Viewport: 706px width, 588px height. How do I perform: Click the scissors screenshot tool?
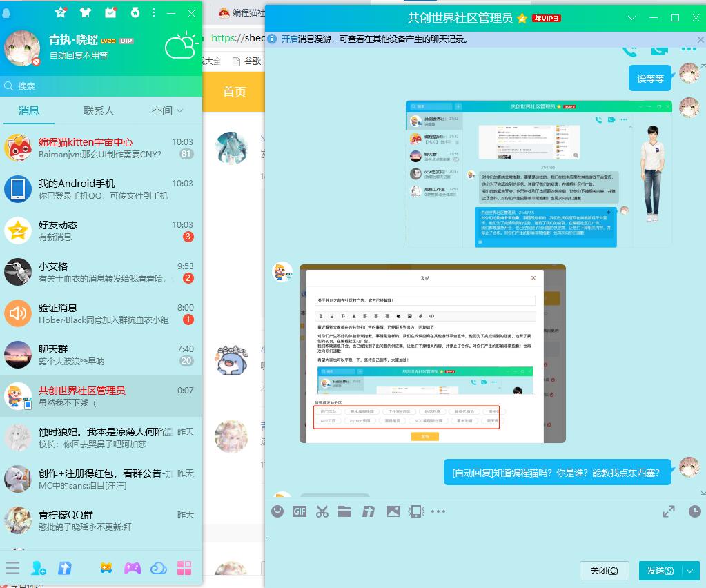(322, 511)
